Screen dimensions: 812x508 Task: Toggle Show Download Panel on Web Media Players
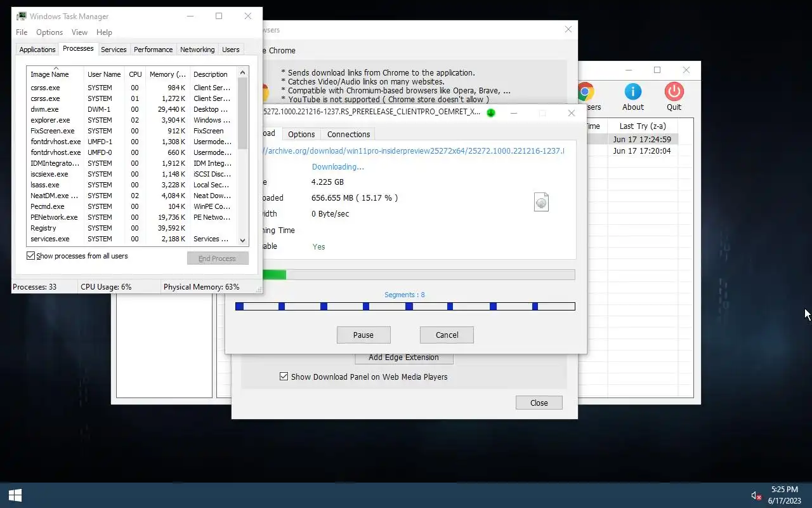point(284,377)
